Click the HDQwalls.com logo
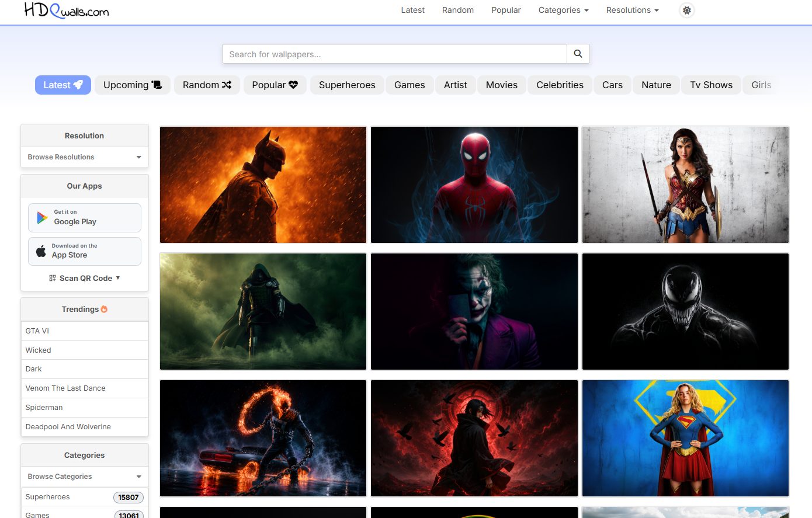Image resolution: width=812 pixels, height=518 pixels. [66, 10]
